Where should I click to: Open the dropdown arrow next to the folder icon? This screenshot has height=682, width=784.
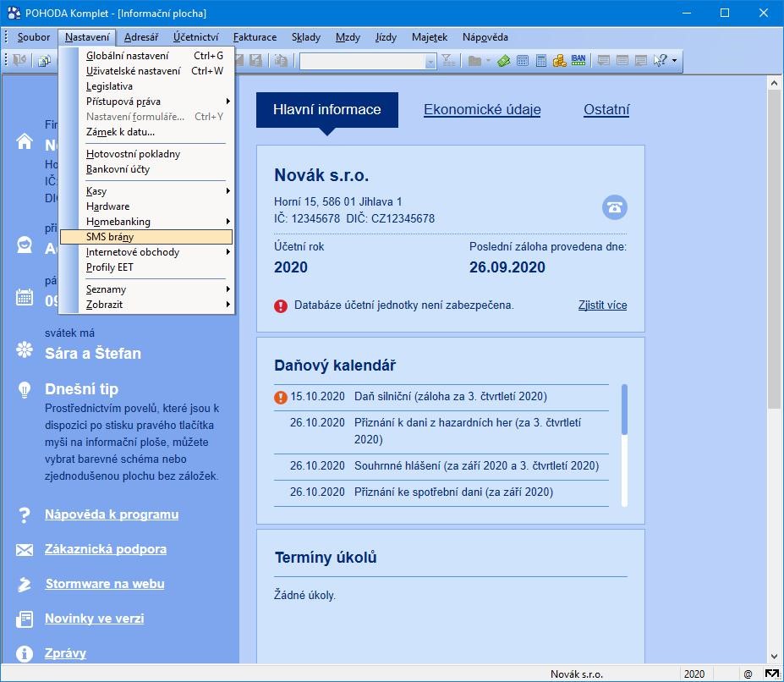click(488, 61)
